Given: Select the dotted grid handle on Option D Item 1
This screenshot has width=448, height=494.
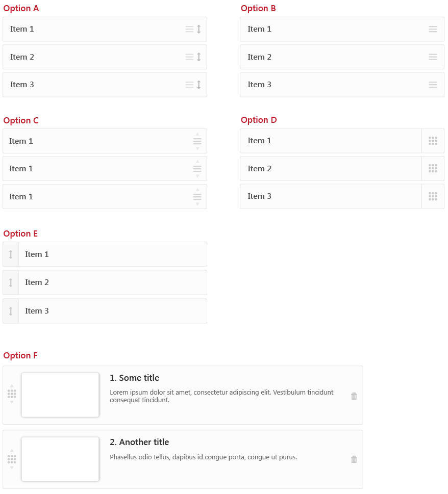Looking at the screenshot, I should pos(433,141).
